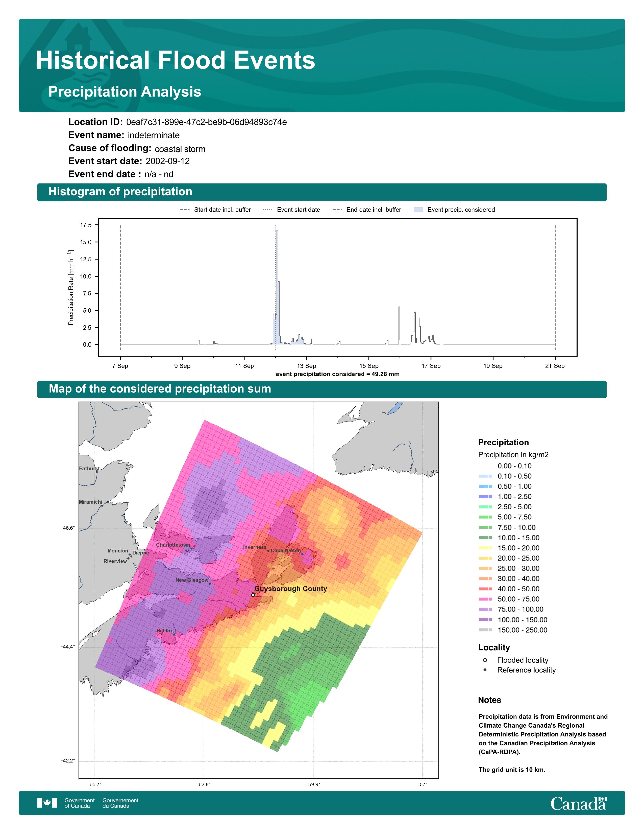Click the Precipitation Rate y-axis label
Screen dimensions: 644x834
[71, 287]
